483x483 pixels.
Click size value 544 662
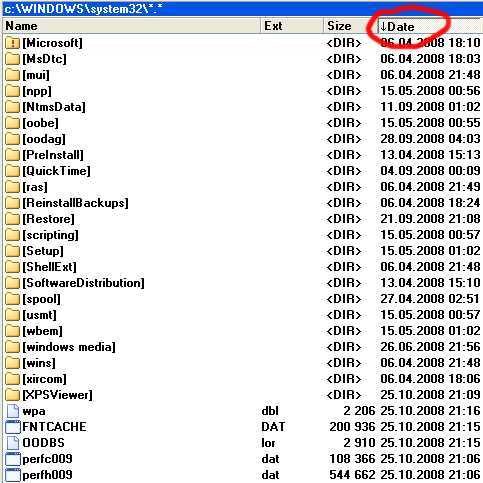click(x=352, y=475)
